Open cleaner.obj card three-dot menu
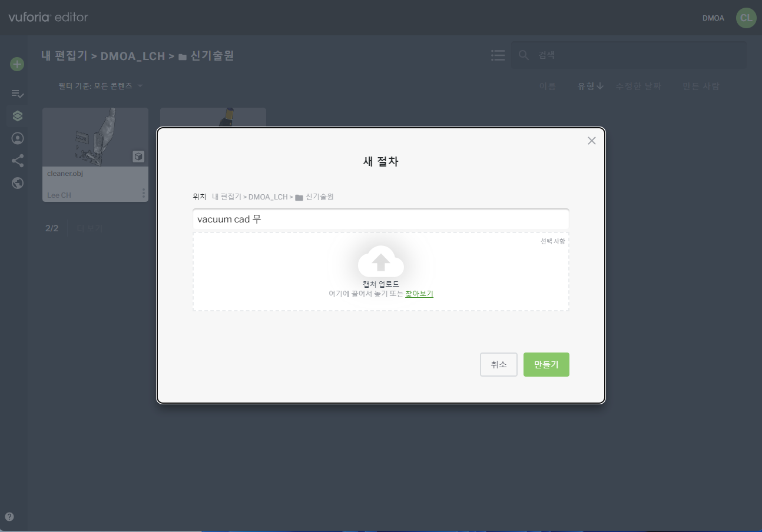Viewport: 762px width, 532px height. (143, 193)
